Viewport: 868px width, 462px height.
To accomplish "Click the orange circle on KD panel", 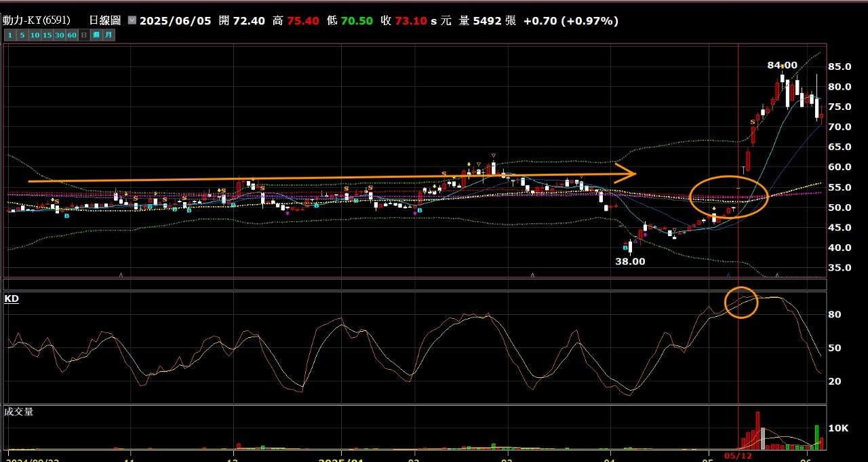I will pos(741,303).
